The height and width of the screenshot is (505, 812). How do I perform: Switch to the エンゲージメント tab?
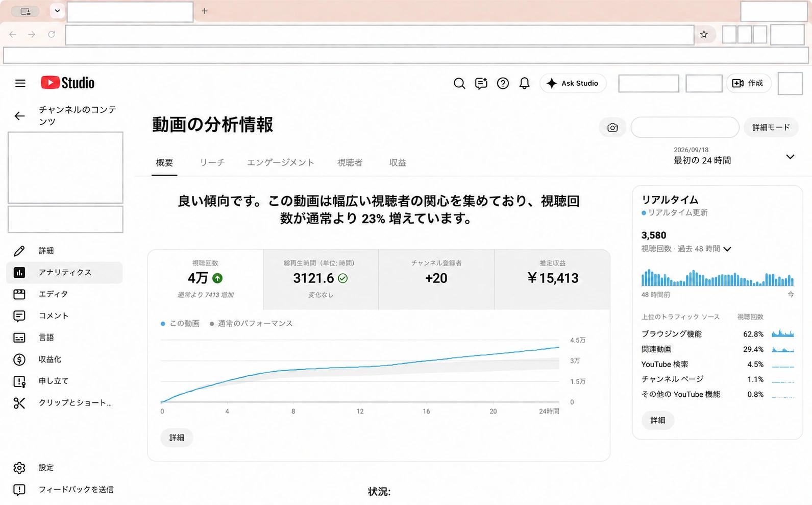point(281,162)
